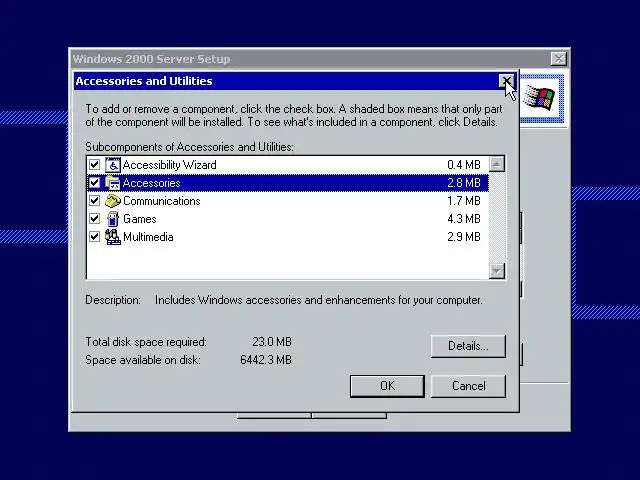Click the subcomponents list scroll up arrow
Screen dimensions: 640x480
497,164
